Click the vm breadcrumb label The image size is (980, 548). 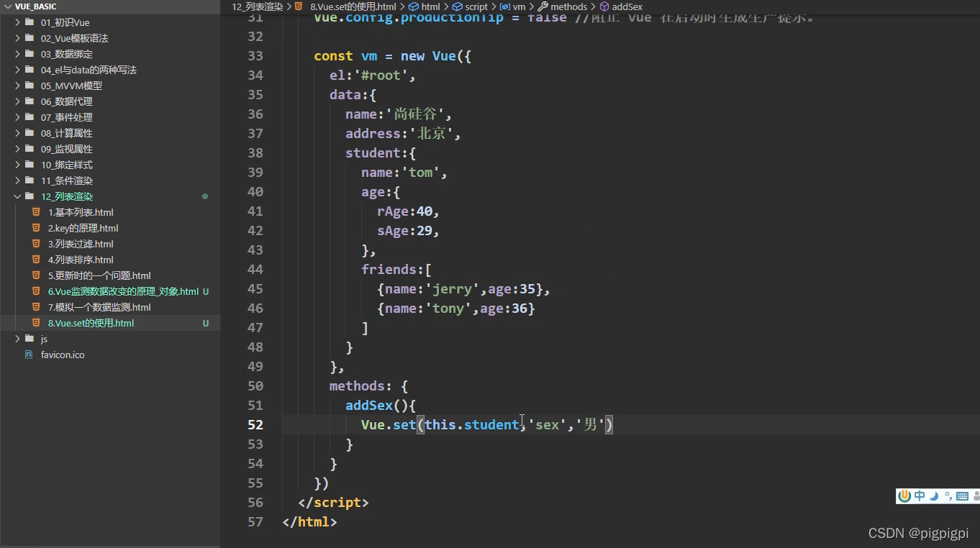click(519, 6)
